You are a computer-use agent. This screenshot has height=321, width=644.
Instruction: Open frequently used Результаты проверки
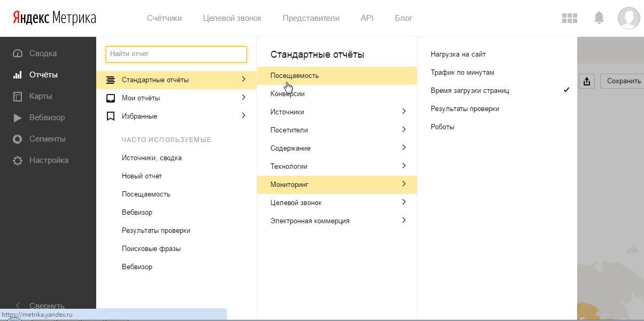[156, 231]
